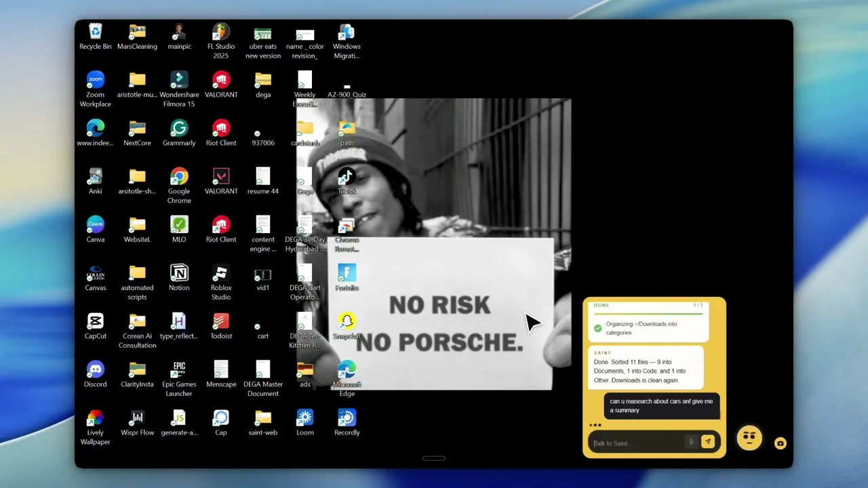
Task: Select the generate-a script file
Action: point(179,422)
